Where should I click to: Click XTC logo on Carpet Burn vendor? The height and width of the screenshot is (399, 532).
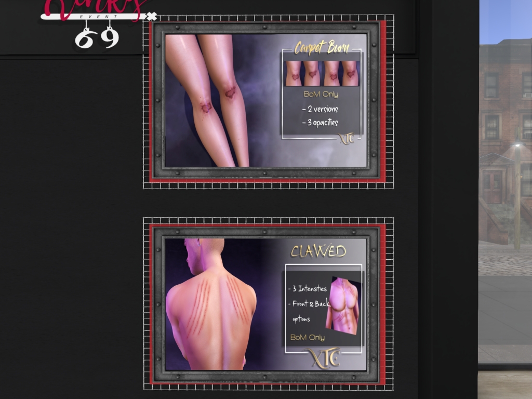(347, 139)
